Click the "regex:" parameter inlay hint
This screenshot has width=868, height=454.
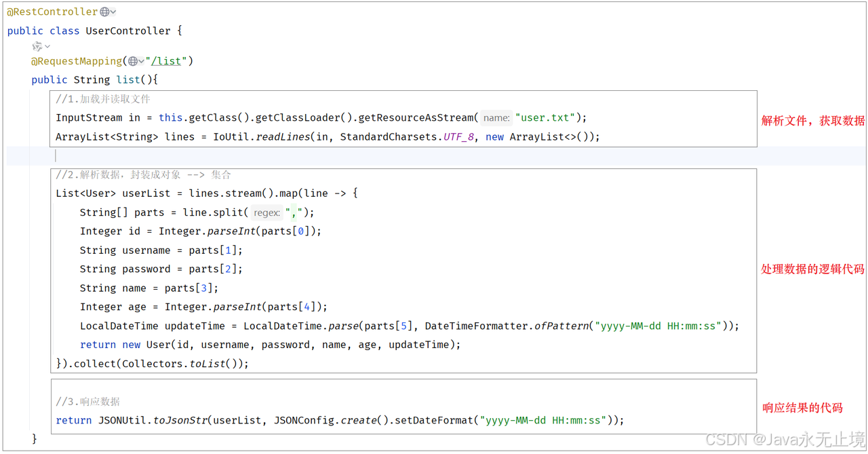pos(267,213)
